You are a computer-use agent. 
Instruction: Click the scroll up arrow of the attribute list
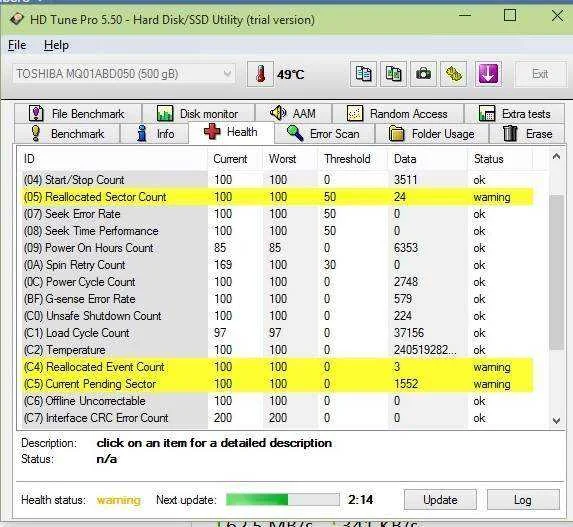pyautogui.click(x=556, y=157)
